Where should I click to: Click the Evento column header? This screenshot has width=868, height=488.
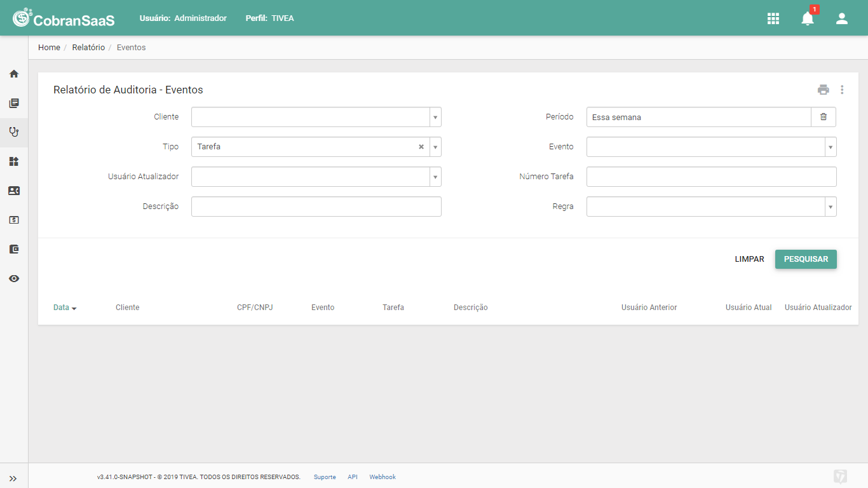pos(323,308)
